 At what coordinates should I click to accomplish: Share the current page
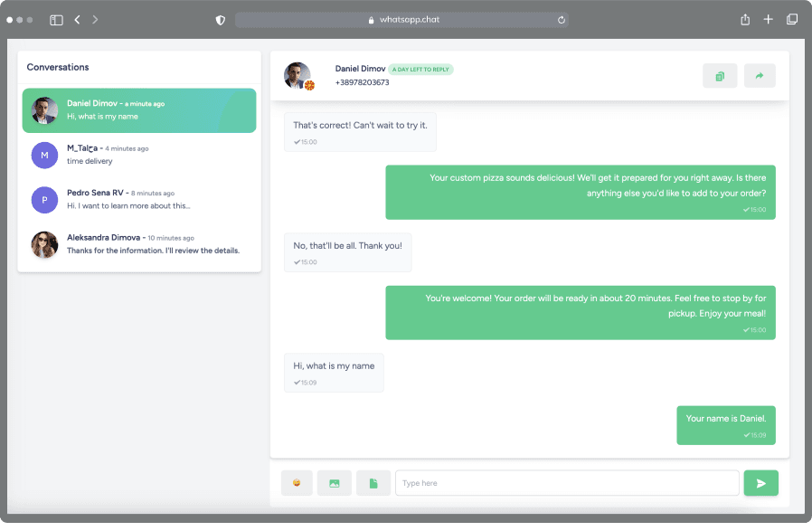coord(744,18)
